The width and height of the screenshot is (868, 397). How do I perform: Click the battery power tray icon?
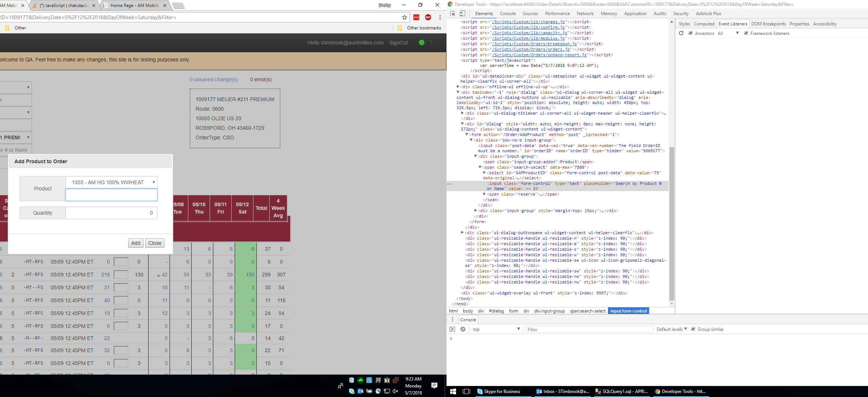[x=369, y=391]
